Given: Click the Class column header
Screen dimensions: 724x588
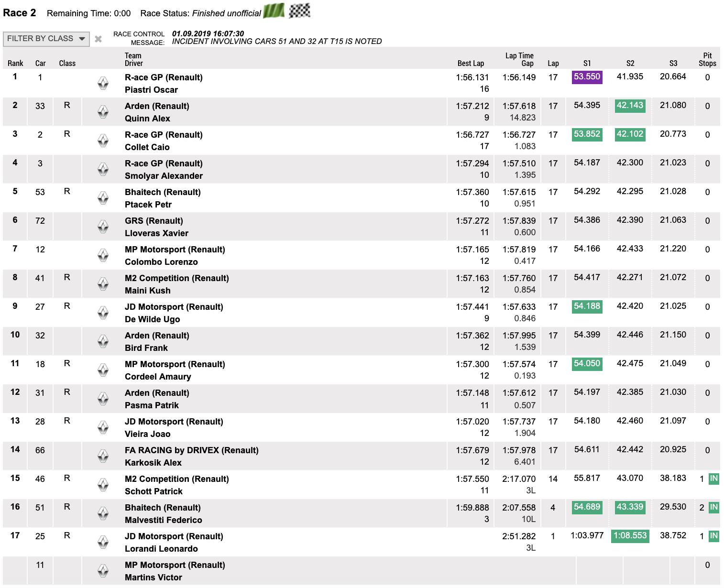Looking at the screenshot, I should 67,63.
